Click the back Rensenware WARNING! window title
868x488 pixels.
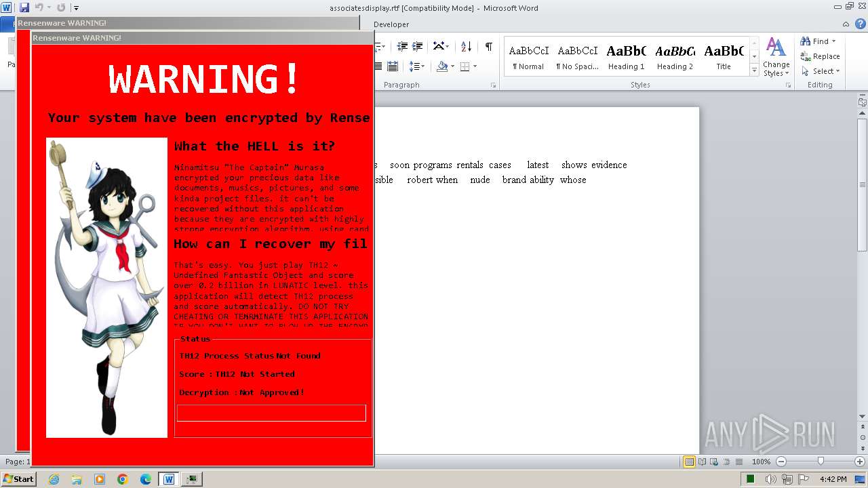pyautogui.click(x=62, y=23)
